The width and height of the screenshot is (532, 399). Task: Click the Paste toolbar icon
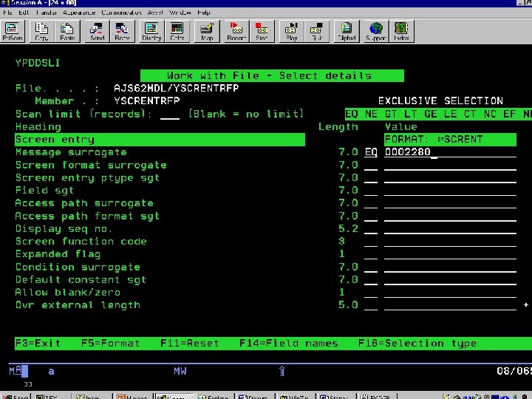pos(67,31)
